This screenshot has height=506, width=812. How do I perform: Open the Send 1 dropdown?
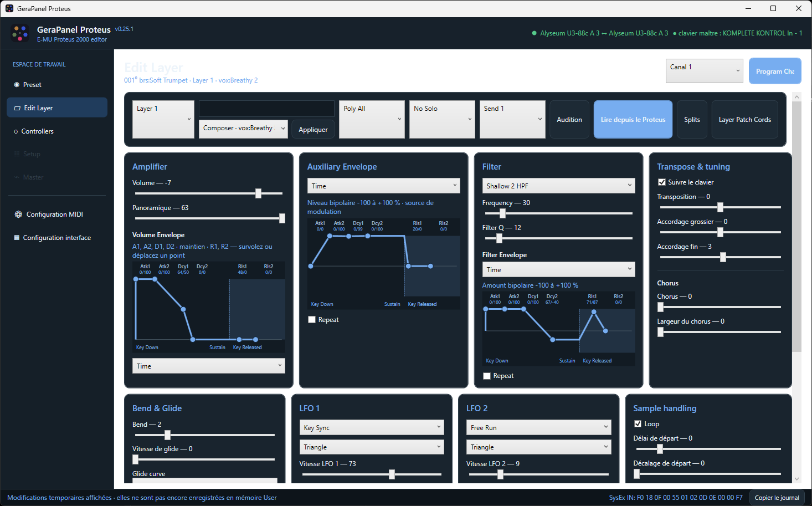[512, 119]
